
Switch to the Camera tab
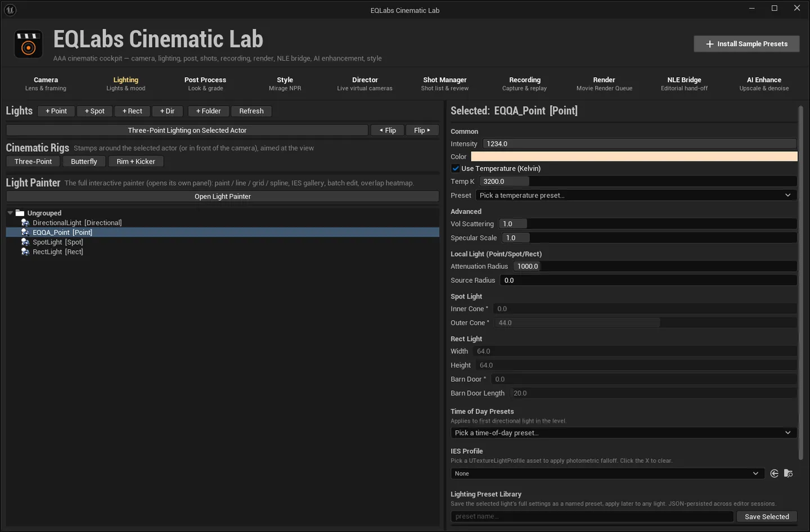click(46, 83)
